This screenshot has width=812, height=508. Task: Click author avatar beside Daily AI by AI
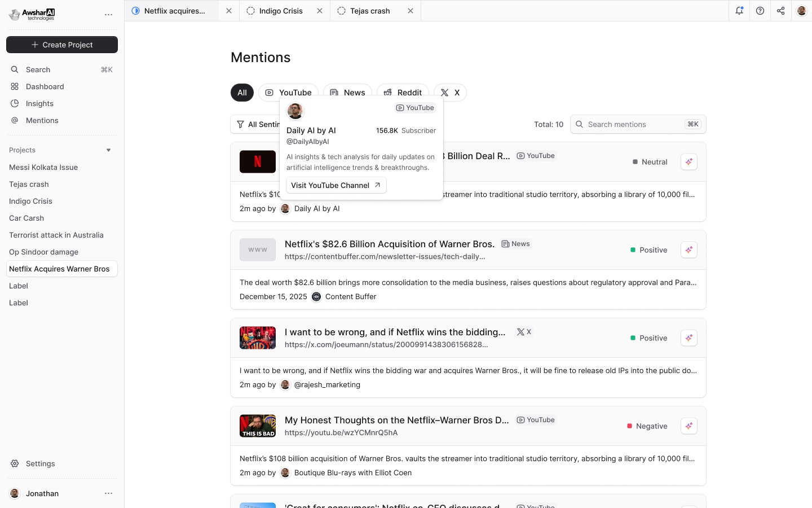[285, 209]
